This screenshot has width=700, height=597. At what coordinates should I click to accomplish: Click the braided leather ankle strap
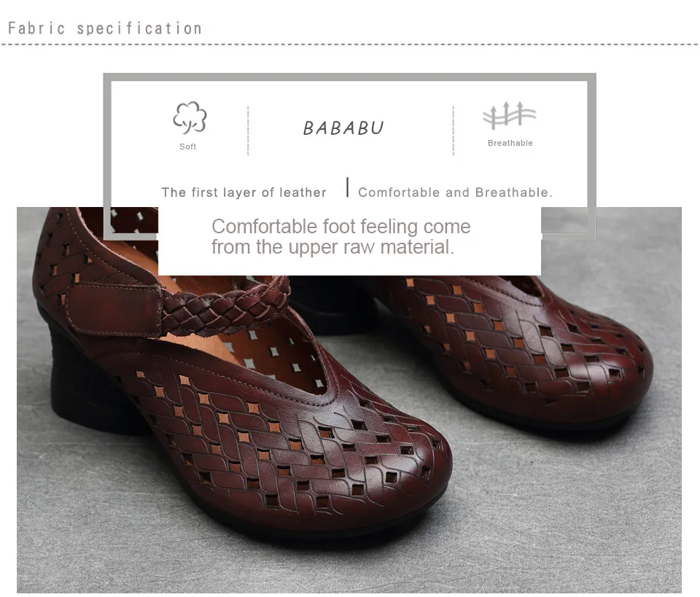(225, 305)
